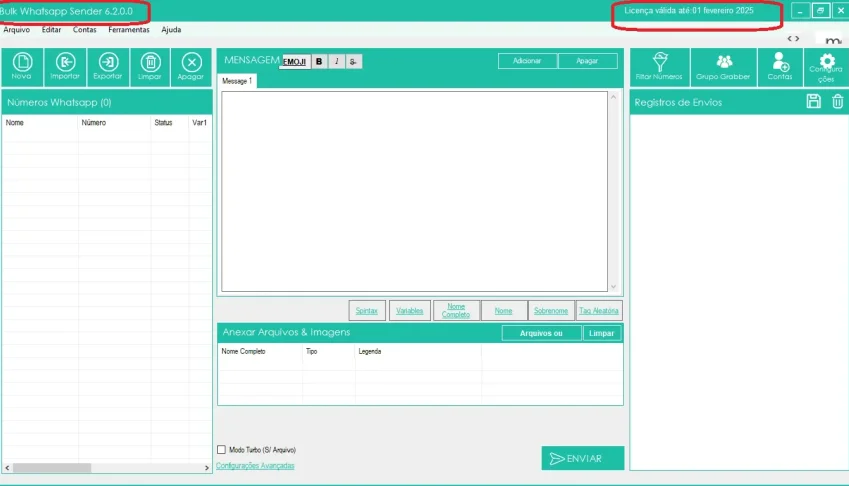The image size is (849, 486).
Task: Select the Message 1 tab
Action: click(x=237, y=81)
